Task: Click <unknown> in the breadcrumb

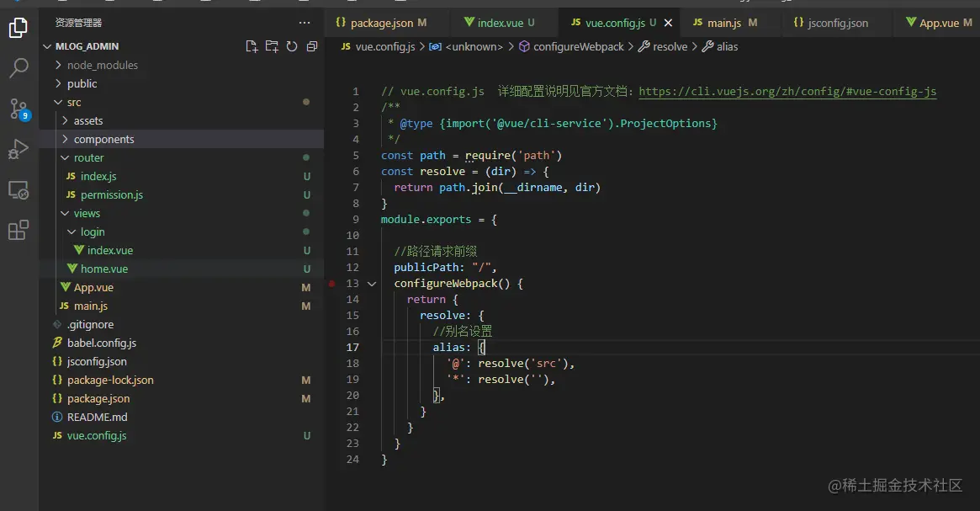Action: 474,46
